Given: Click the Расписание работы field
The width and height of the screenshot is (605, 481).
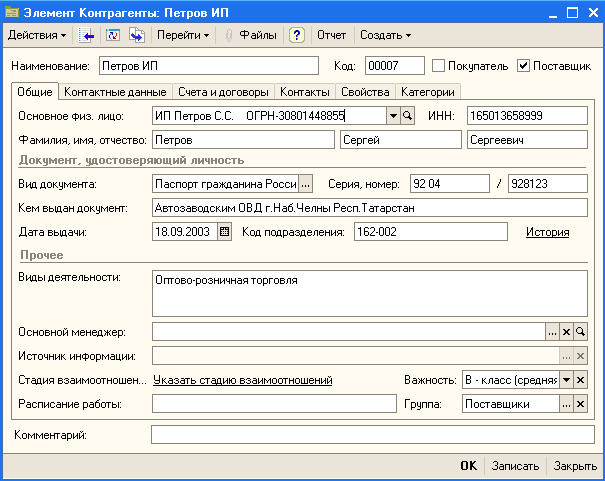Looking at the screenshot, I should (x=274, y=404).
